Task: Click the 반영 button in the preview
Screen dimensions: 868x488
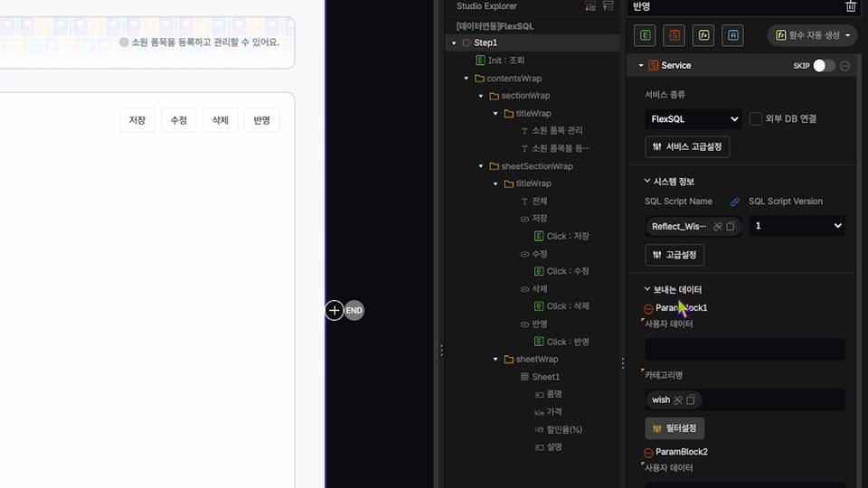Action: click(262, 120)
